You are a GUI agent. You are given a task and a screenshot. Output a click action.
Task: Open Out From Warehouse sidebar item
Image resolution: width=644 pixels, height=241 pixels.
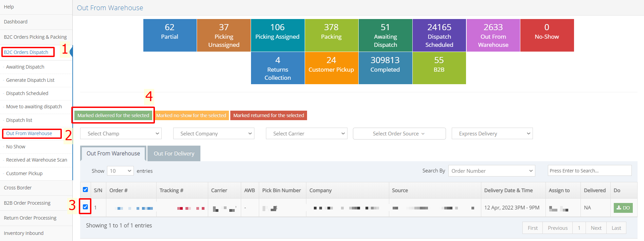29,133
